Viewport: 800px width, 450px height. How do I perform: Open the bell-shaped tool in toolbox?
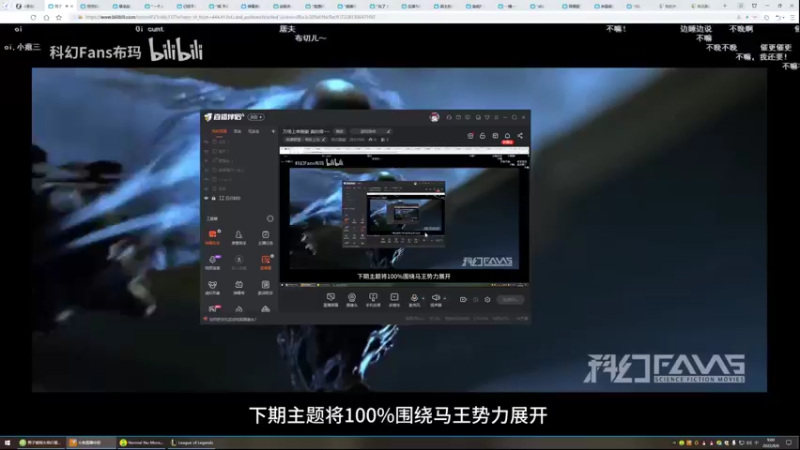pos(239,235)
